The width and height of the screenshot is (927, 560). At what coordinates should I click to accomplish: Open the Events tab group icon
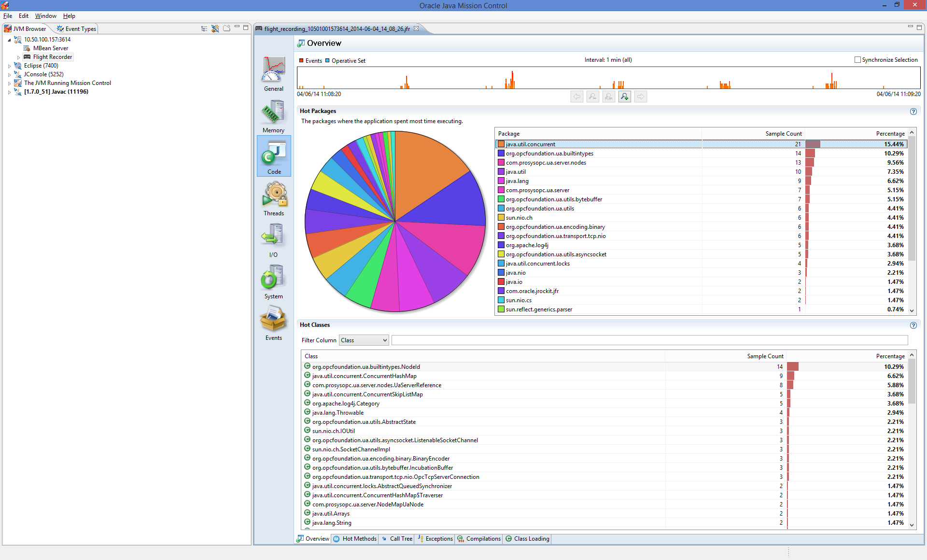click(274, 323)
